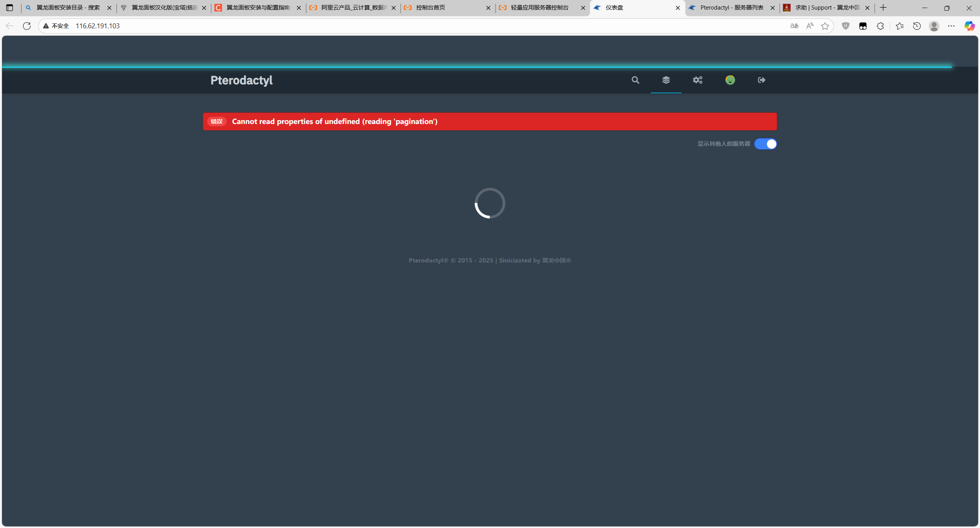The width and height of the screenshot is (980, 528).
Task: Open a new browser tab
Action: click(x=883, y=8)
